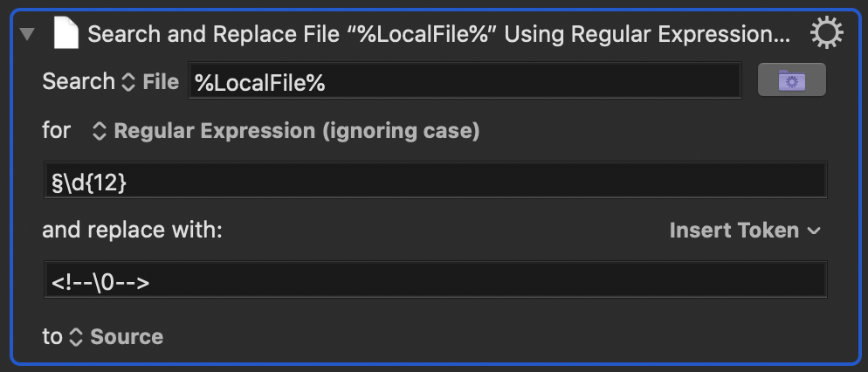Click the 'to' label before Source
This screenshot has width=868, height=372.
pos(52,337)
